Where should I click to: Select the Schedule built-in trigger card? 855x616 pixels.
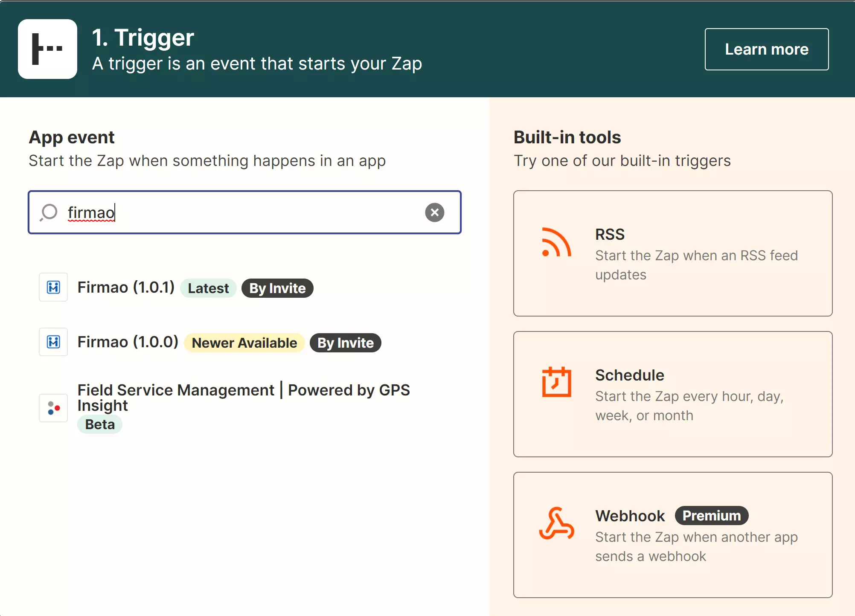pyautogui.click(x=673, y=394)
